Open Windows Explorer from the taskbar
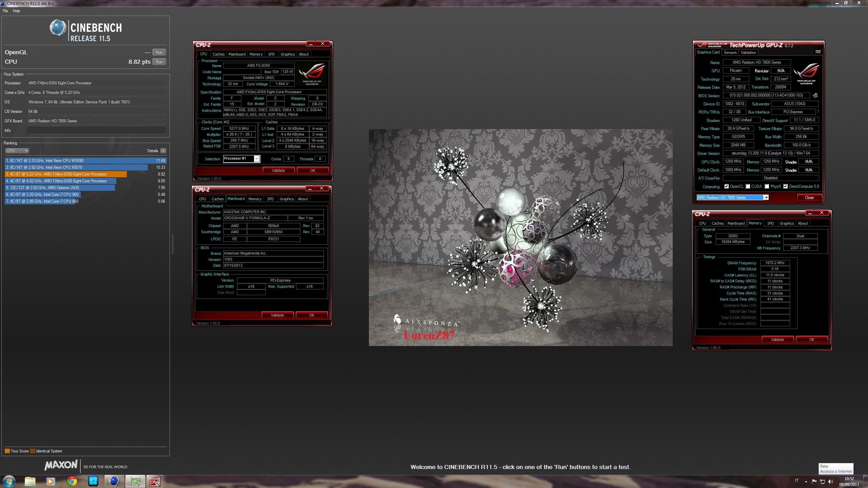The width and height of the screenshot is (868, 488). pyautogui.click(x=30, y=481)
